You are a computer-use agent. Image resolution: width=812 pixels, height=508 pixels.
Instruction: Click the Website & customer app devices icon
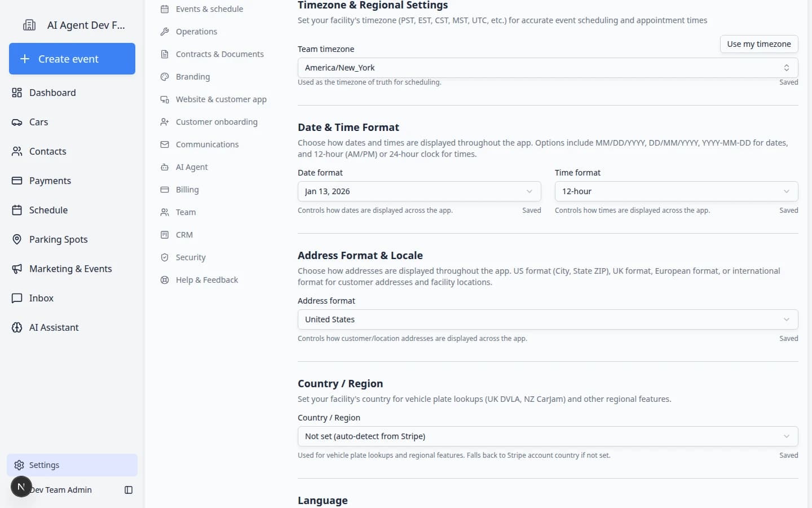pos(165,99)
